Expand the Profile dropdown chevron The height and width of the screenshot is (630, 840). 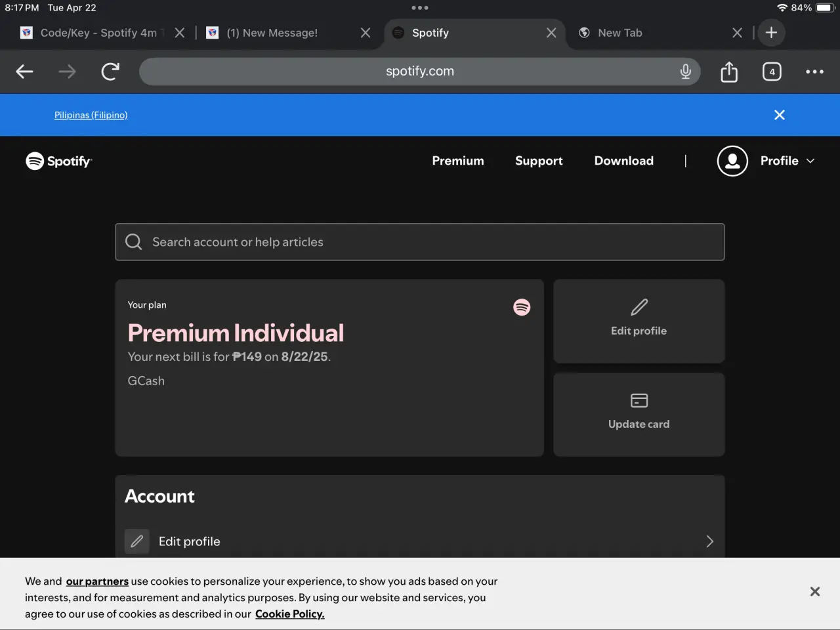click(x=810, y=161)
